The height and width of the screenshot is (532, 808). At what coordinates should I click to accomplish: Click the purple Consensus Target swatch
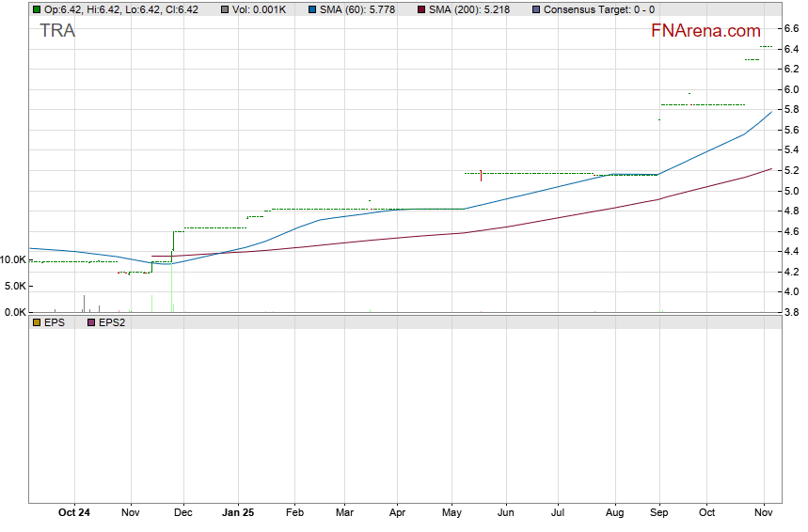point(536,9)
